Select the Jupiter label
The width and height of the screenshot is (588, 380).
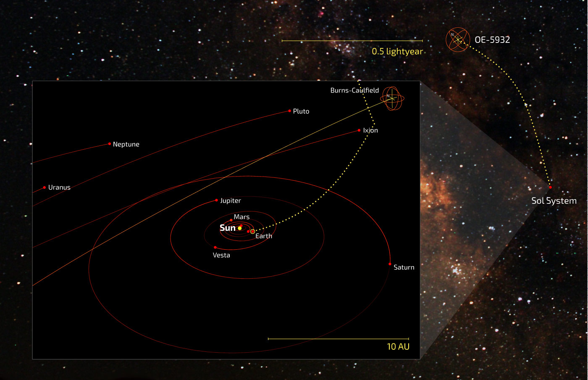[x=231, y=201]
